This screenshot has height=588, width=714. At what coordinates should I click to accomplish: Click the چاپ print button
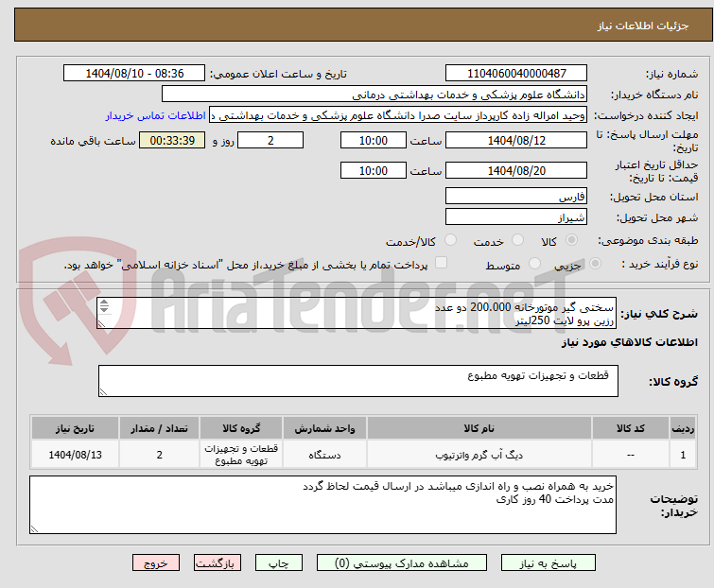[x=278, y=563]
